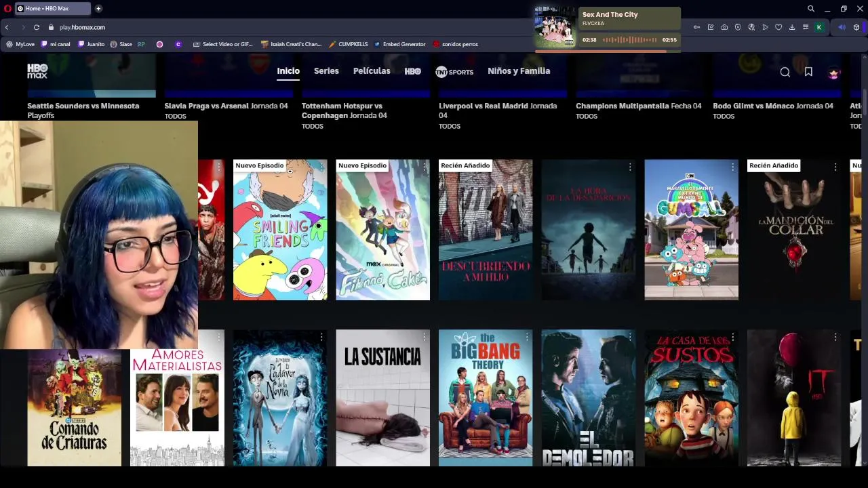
Task: Add page to bookmarks heart icon
Action: [x=778, y=27]
